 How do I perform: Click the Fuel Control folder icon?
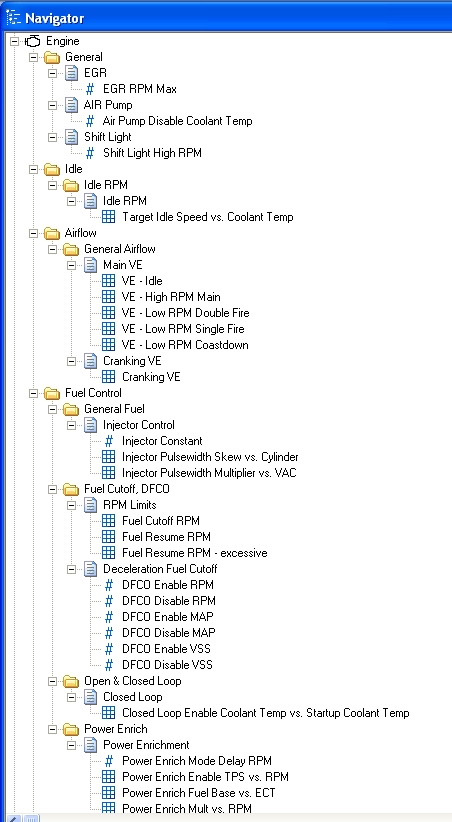pyautogui.click(x=52, y=393)
